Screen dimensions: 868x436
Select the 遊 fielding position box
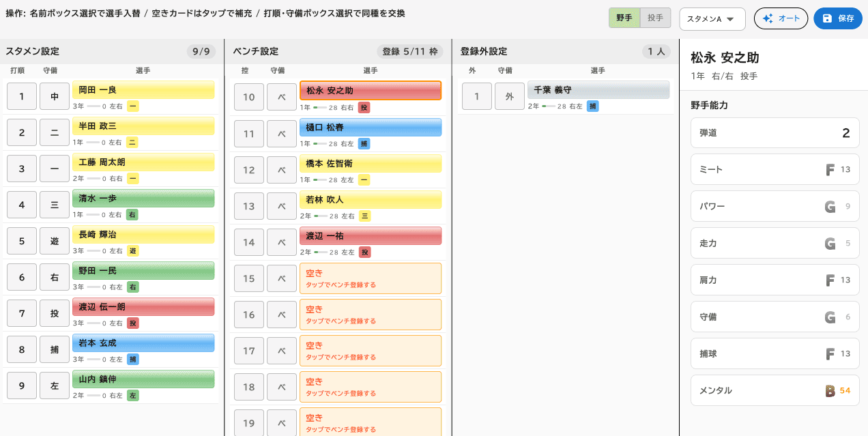[55, 241]
